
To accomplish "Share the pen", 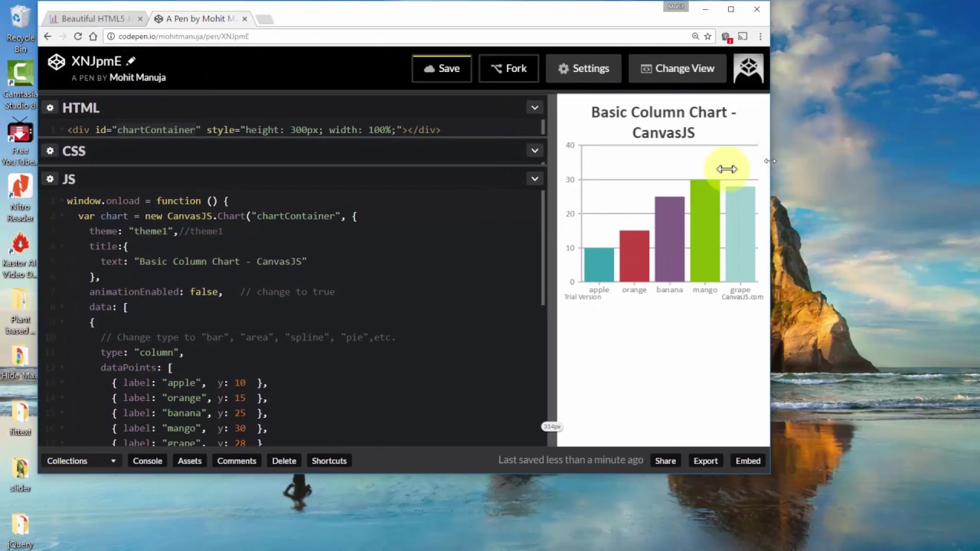I will click(665, 461).
